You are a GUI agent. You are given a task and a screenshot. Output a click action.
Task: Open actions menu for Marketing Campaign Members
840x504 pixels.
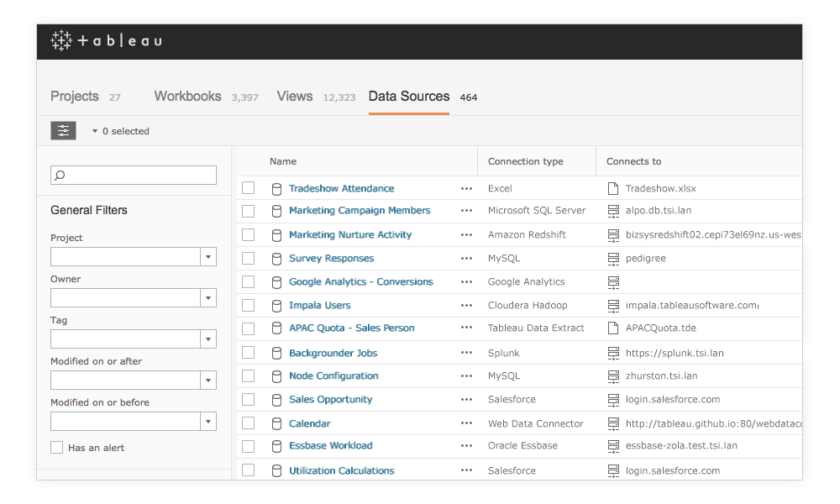(466, 211)
